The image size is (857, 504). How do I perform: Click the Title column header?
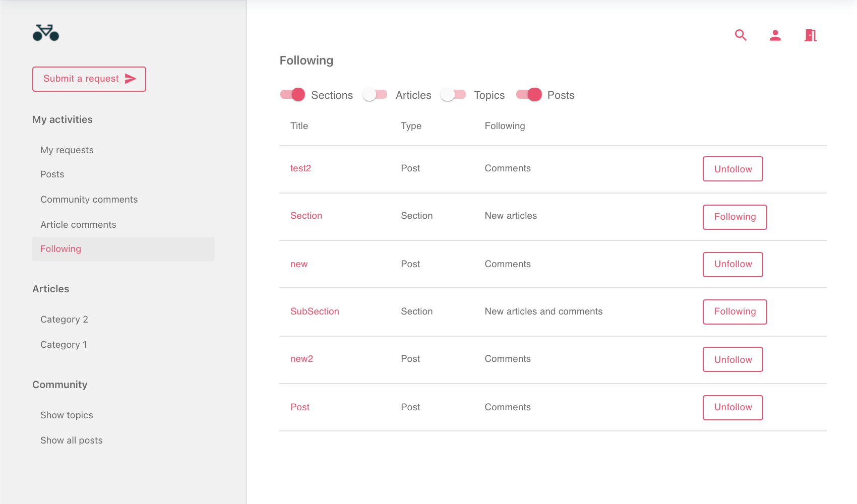299,126
